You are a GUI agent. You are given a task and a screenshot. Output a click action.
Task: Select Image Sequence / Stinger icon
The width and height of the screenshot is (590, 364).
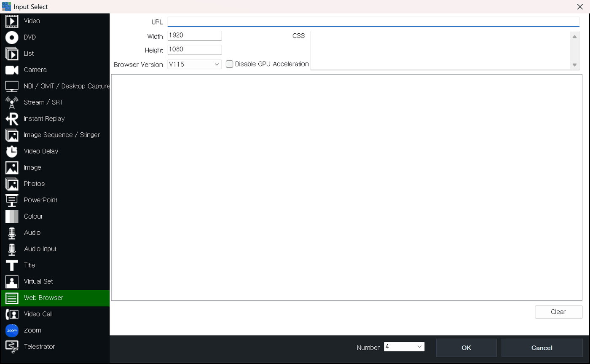(12, 135)
